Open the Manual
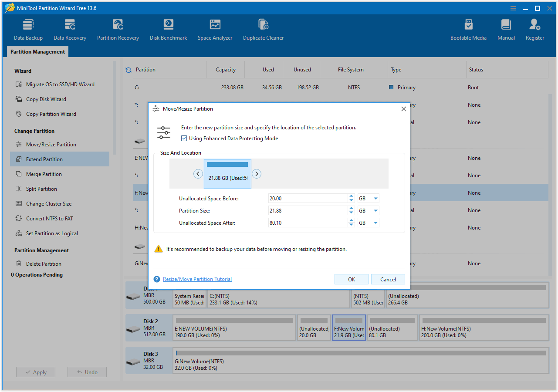558x392 pixels. click(x=506, y=30)
